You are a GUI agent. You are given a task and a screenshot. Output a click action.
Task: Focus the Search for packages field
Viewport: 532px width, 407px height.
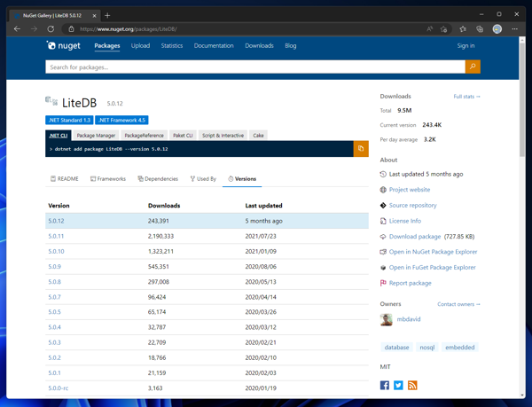coord(255,67)
